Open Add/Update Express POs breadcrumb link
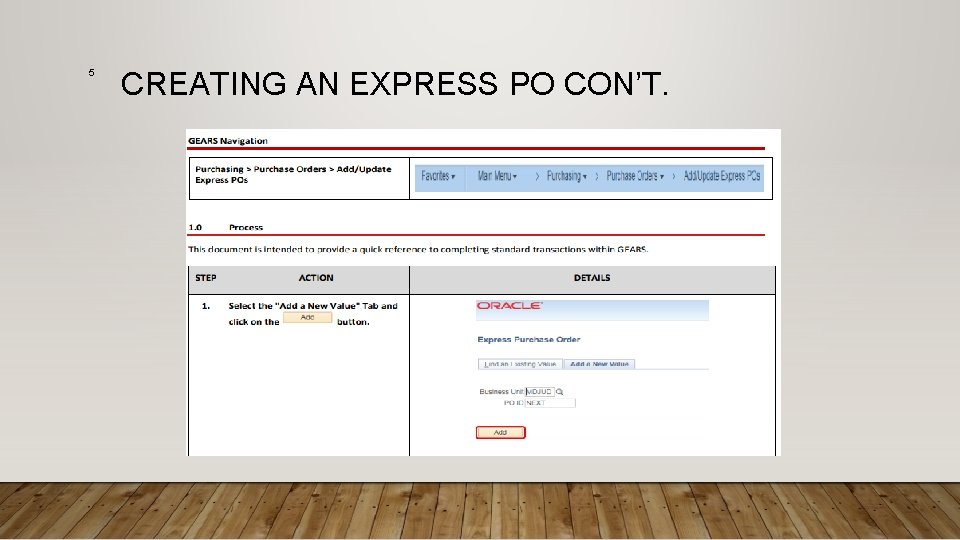This screenshot has width=960, height=540. (x=722, y=176)
